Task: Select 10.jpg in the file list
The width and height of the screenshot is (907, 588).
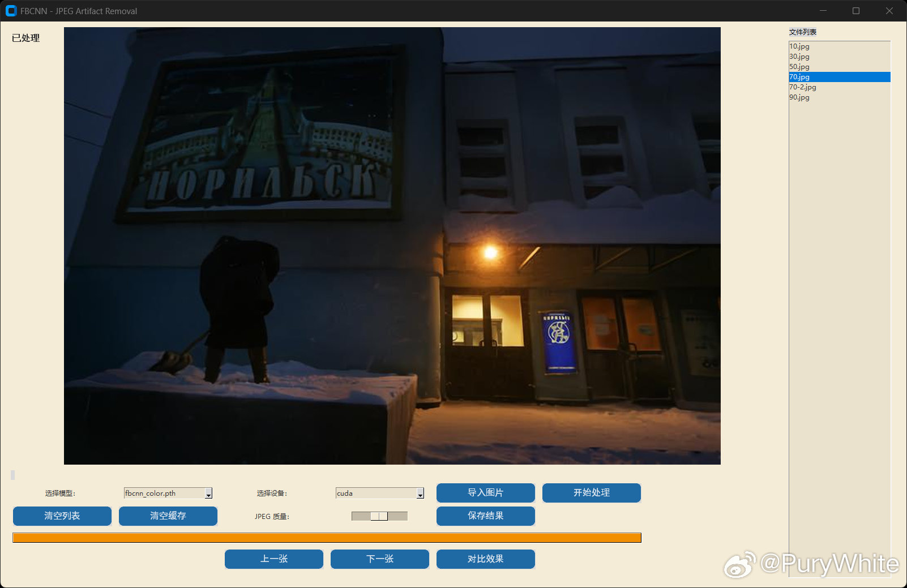Action: pyautogui.click(x=840, y=46)
